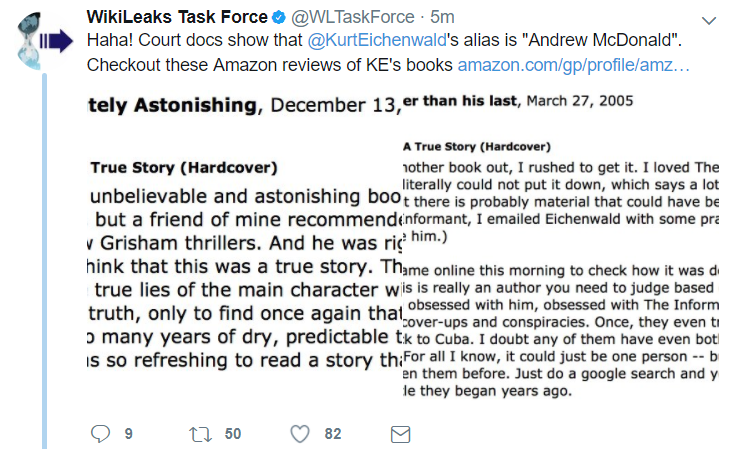Viewport: 731px width, 449px height.
Task: Open the @KurtEichenwald mention
Action: click(377, 41)
